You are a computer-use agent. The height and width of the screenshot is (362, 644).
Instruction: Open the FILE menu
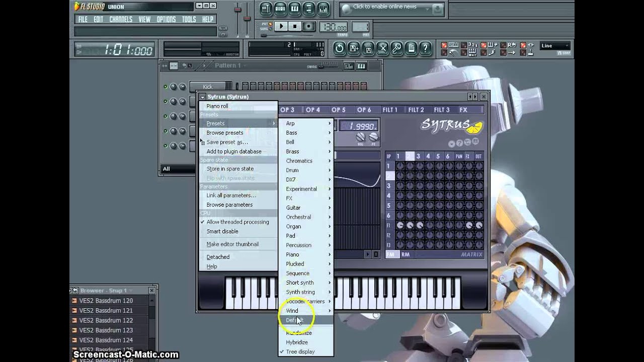[83, 20]
